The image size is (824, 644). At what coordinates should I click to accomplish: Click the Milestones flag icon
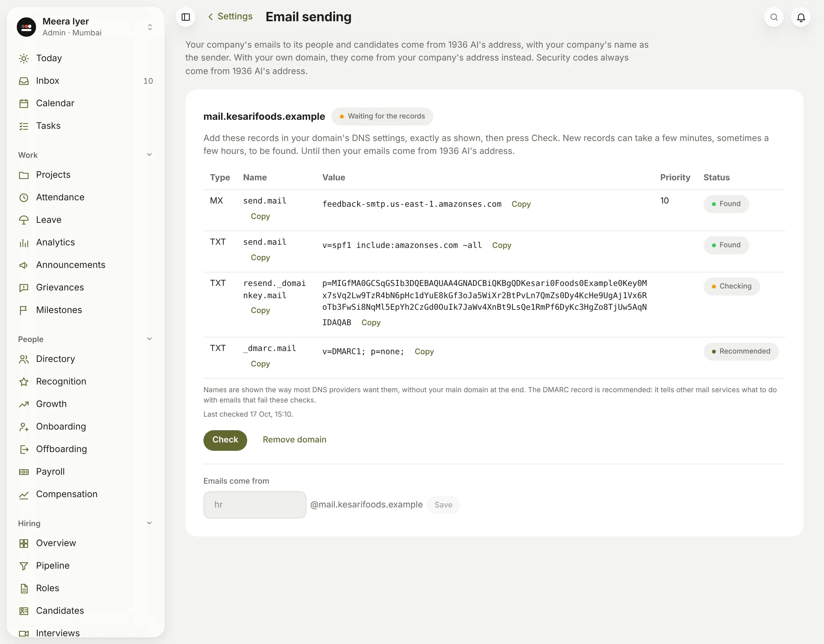tap(24, 310)
